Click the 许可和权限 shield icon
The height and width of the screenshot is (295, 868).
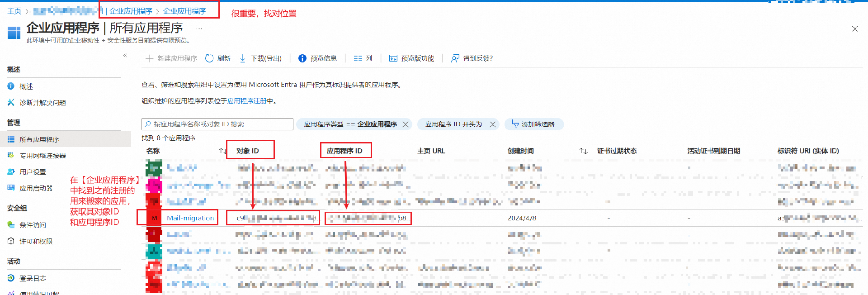pyautogui.click(x=11, y=241)
